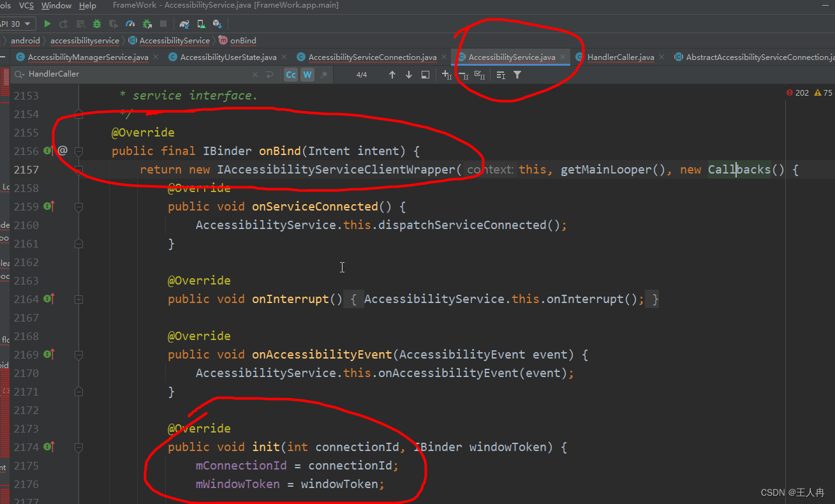
Task: Switch to HandlerCaller.java tab
Action: click(x=621, y=57)
